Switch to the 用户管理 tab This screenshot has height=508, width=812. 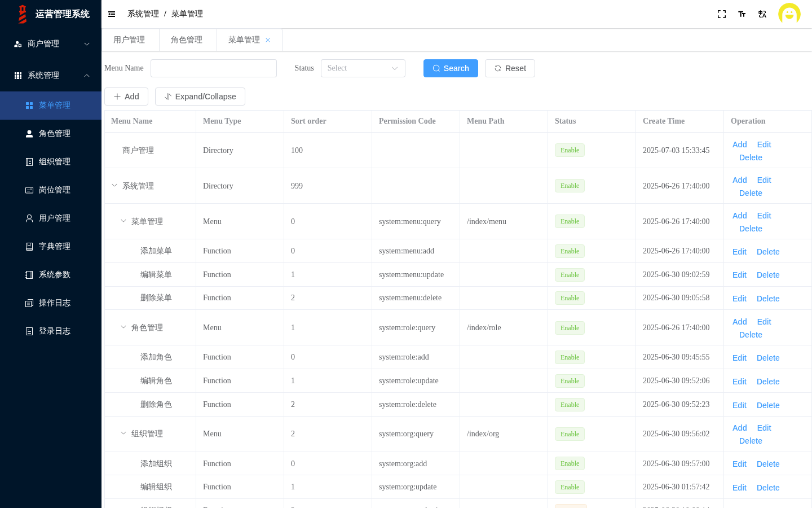[x=129, y=40]
